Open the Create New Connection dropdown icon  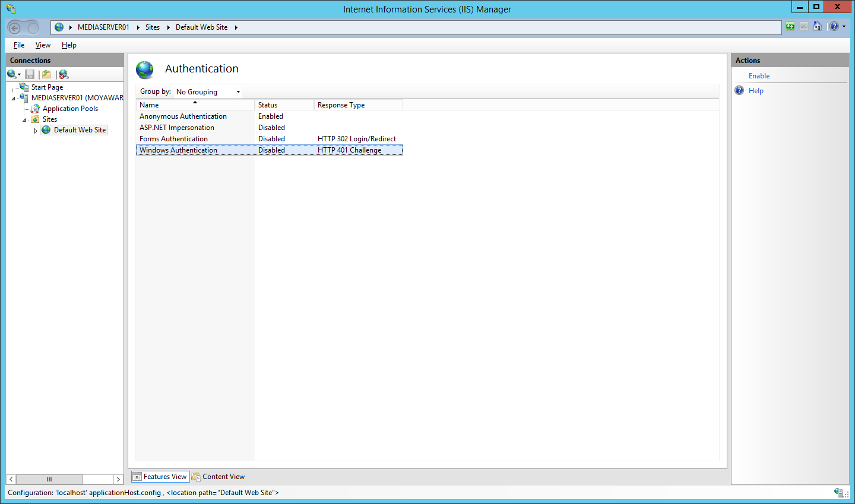point(13,74)
